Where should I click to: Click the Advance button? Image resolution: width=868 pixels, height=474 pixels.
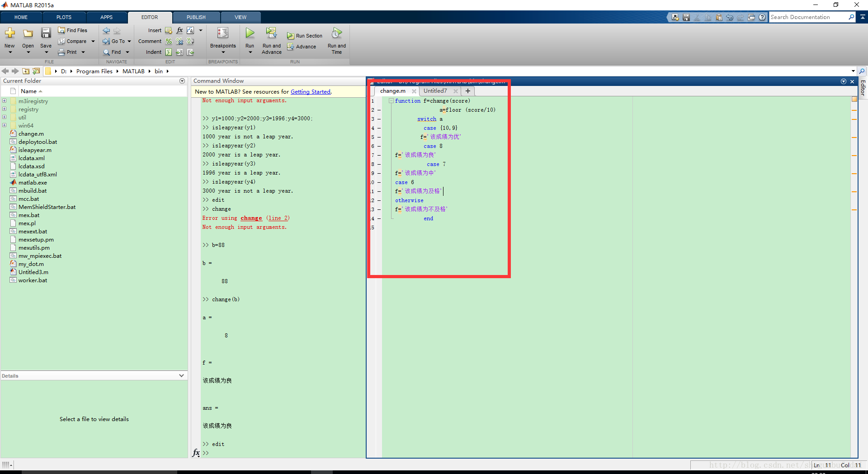click(x=302, y=47)
